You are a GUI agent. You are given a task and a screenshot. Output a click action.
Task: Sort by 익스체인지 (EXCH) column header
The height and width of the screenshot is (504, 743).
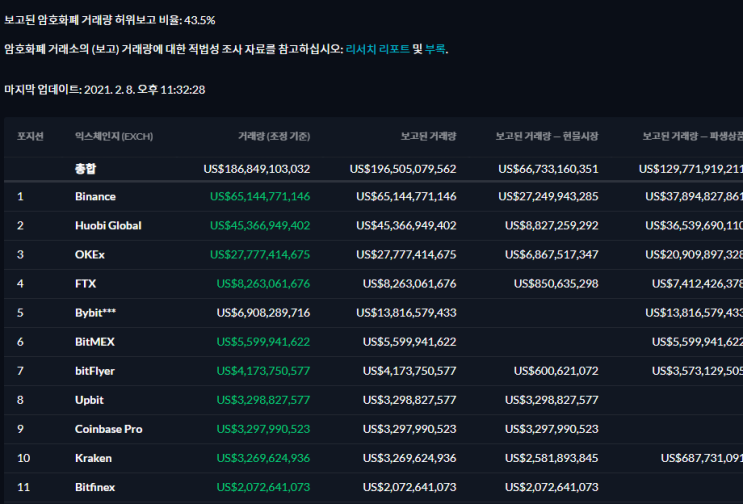(114, 136)
